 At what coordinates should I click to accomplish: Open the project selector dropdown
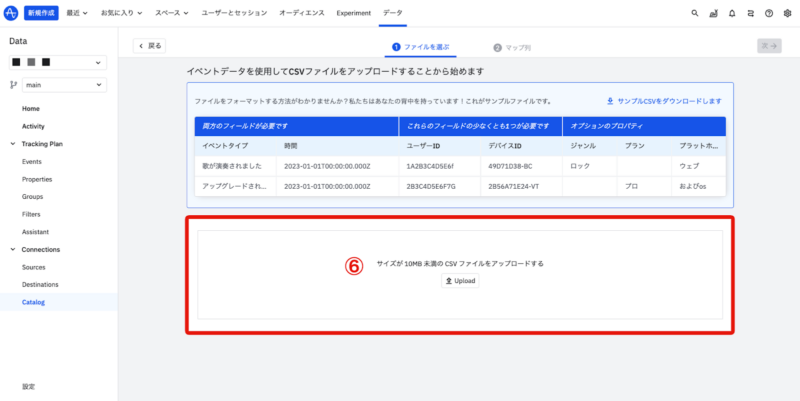pos(58,62)
